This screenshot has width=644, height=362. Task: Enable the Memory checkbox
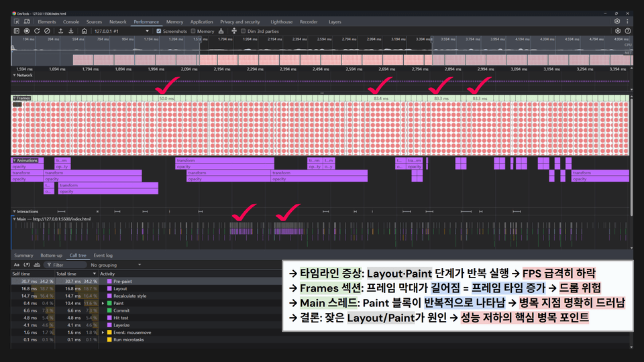click(x=193, y=31)
